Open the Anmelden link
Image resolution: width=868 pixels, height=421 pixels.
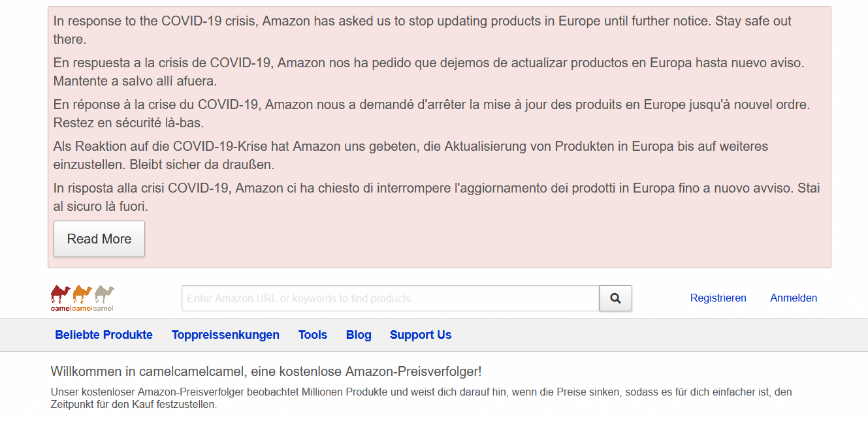(794, 298)
